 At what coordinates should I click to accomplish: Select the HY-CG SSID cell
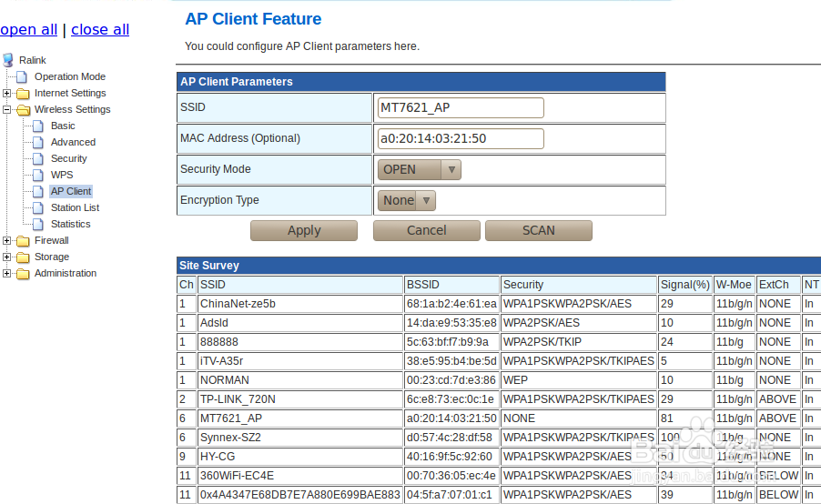[x=300, y=457]
